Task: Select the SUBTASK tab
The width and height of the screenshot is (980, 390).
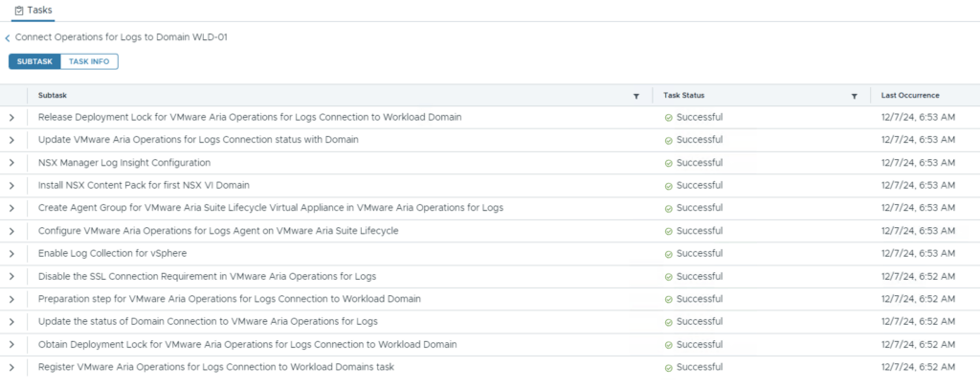Action: pyautogui.click(x=34, y=61)
